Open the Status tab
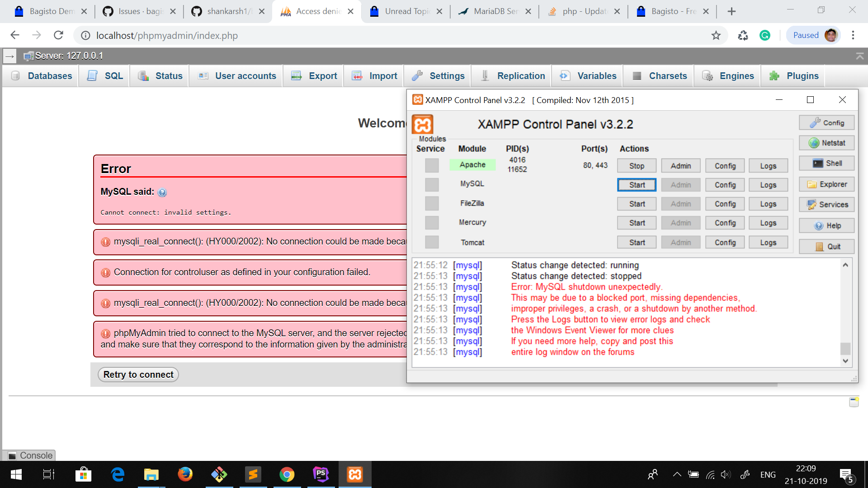 tap(160, 76)
